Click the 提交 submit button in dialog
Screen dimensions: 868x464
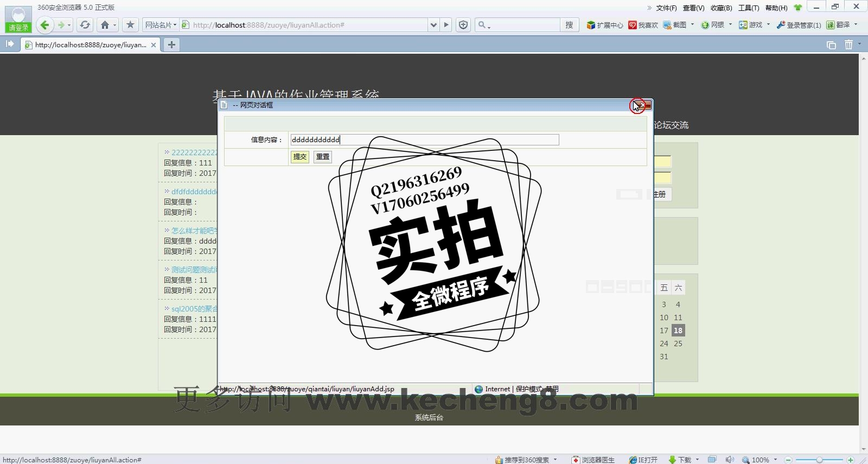[300, 156]
